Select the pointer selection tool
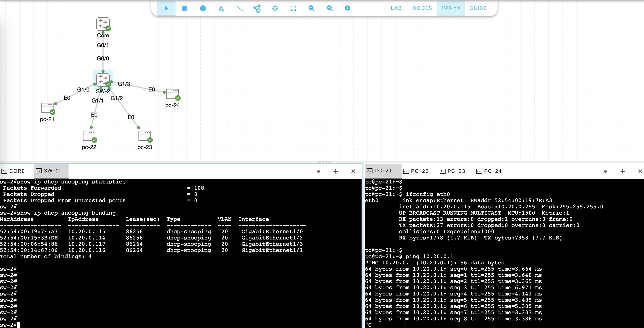This screenshot has width=644, height=328. (x=166, y=8)
